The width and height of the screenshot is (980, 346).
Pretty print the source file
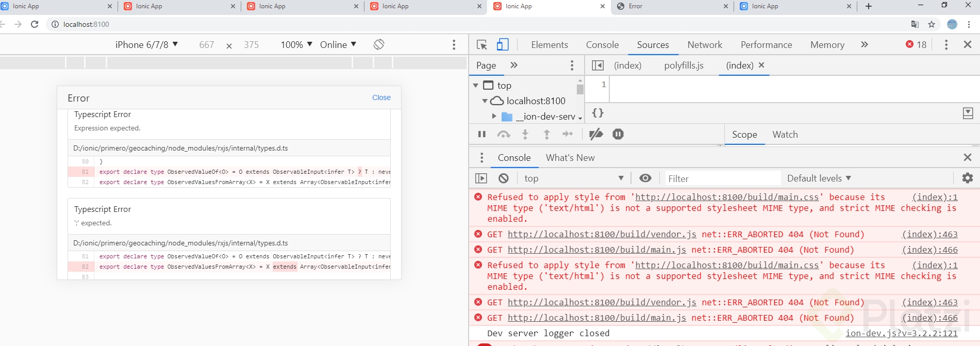coord(598,113)
